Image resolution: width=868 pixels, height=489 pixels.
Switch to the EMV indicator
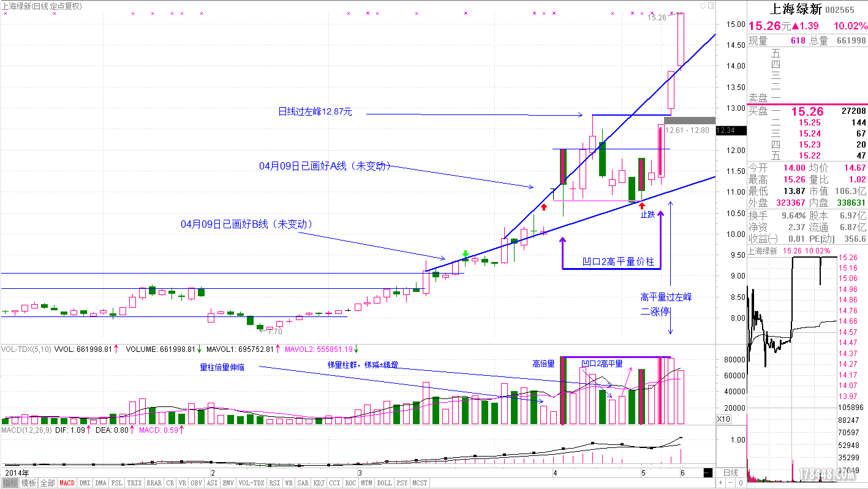click(x=228, y=483)
